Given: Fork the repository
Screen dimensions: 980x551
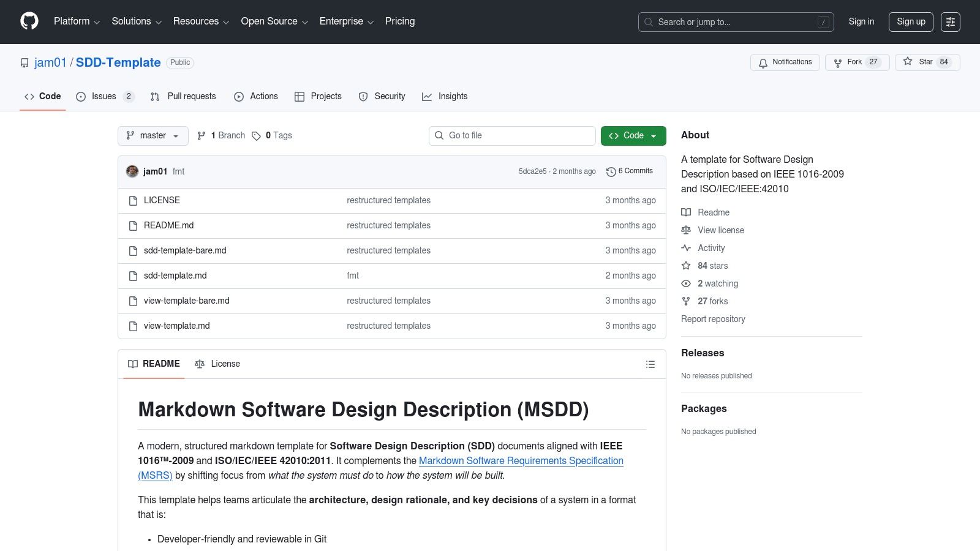Looking at the screenshot, I should 856,62.
